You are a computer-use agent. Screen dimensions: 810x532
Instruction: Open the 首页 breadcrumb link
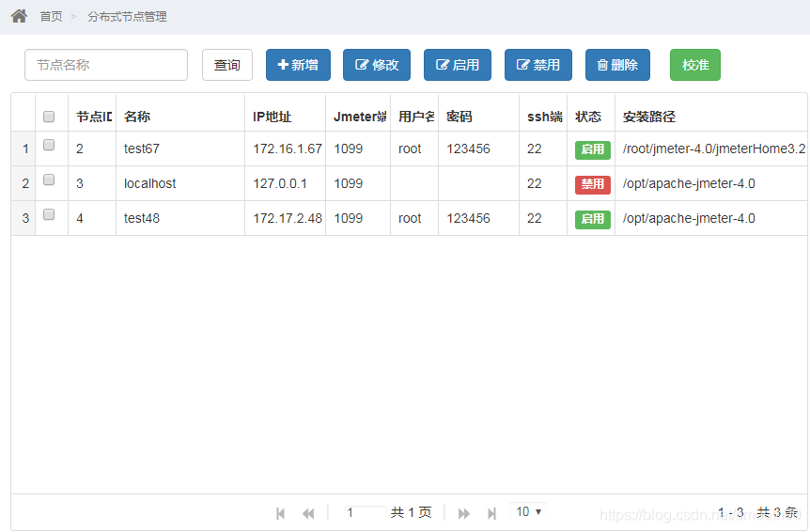coord(51,17)
